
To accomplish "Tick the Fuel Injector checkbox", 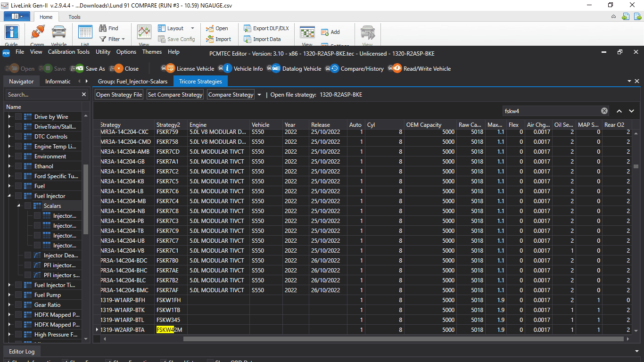I will coord(18,196).
